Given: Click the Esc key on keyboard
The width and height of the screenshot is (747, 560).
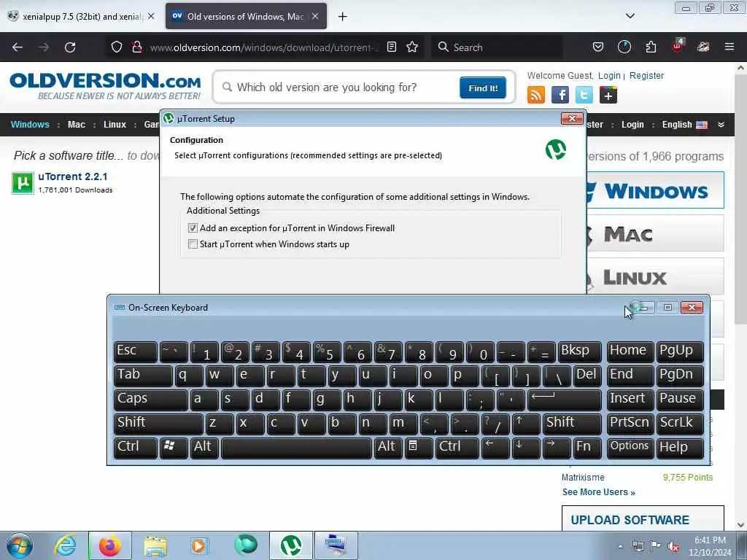Looking at the screenshot, I should [136, 351].
